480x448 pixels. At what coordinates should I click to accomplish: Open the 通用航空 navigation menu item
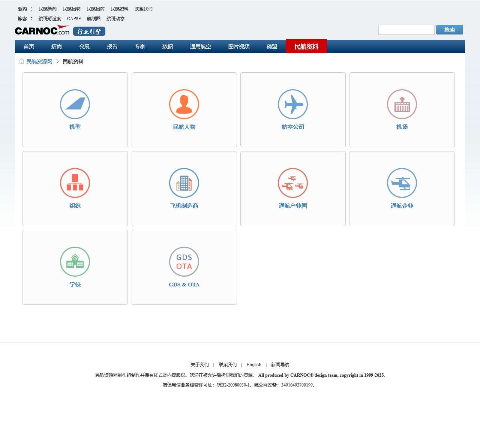[201, 46]
